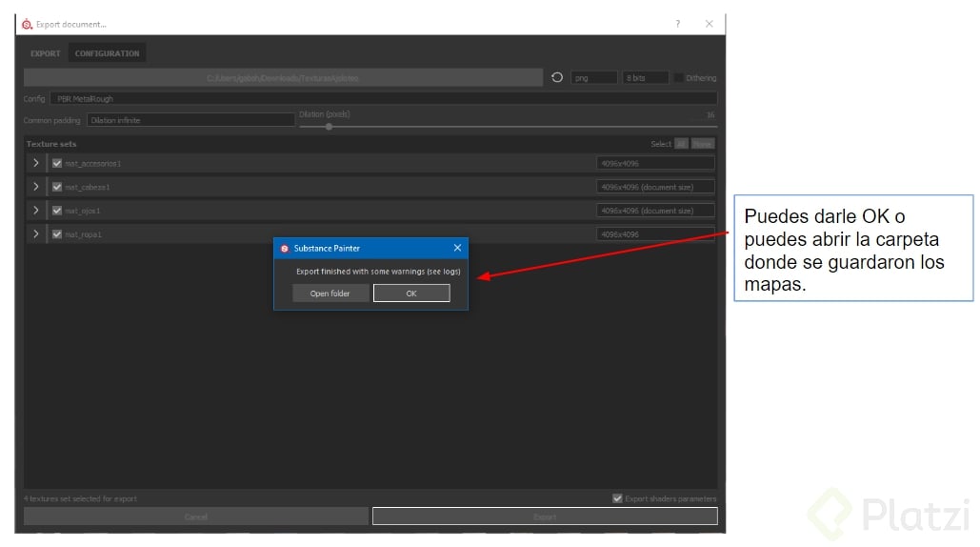
Task: Open the 8 bits depth dropdown
Action: 645,78
